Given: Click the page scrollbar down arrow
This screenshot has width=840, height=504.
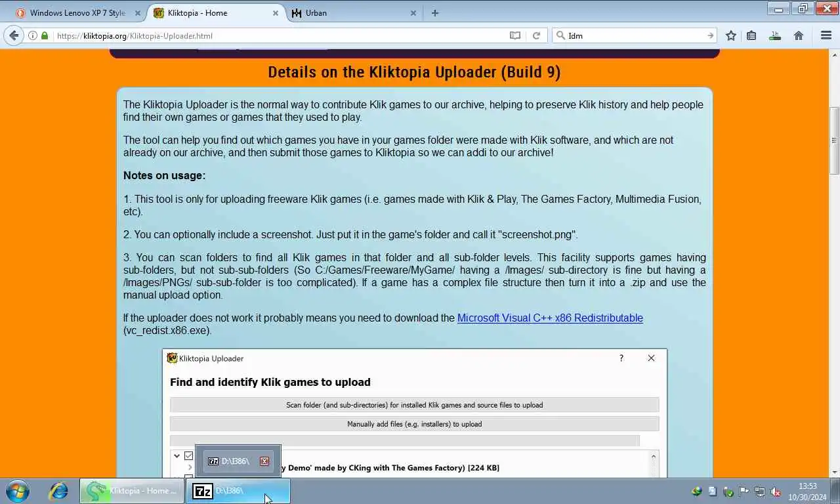Looking at the screenshot, I should click(x=834, y=472).
